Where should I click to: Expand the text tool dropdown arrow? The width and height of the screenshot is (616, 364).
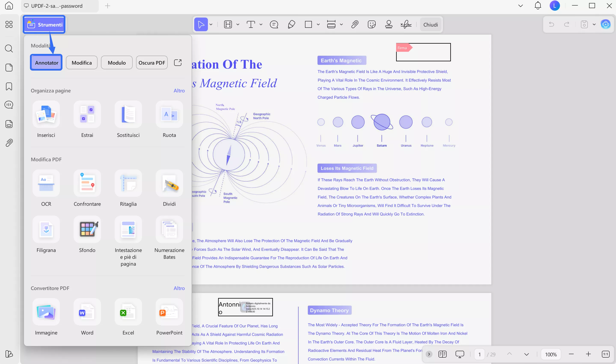click(261, 25)
